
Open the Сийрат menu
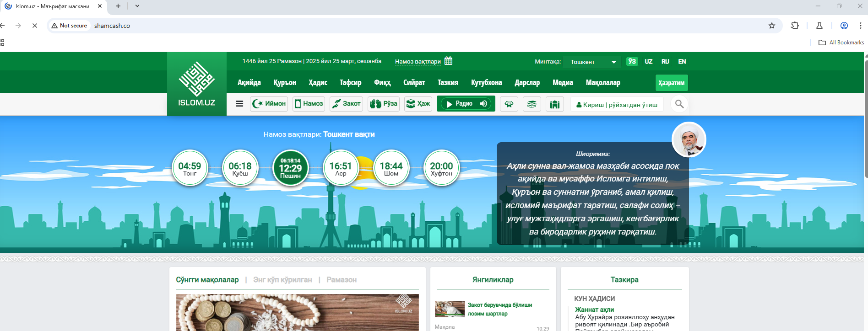[414, 83]
